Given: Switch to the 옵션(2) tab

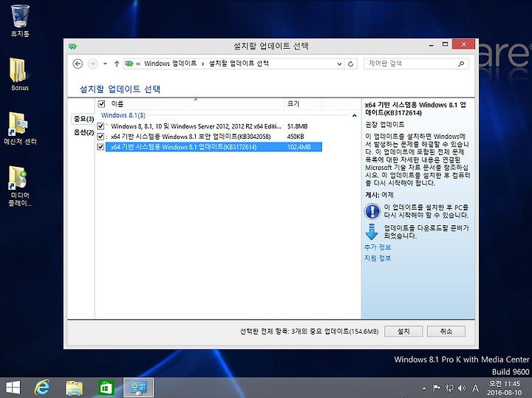Looking at the screenshot, I should pos(83,132).
